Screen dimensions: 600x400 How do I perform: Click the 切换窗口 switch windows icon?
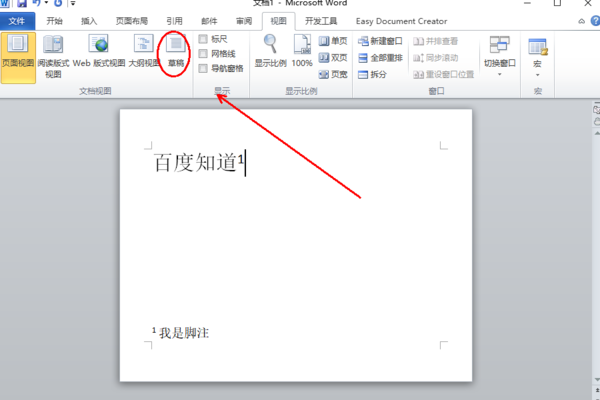(499, 46)
